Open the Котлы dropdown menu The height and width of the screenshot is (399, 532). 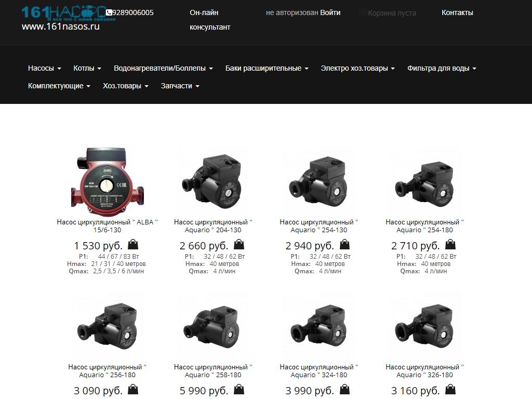pos(87,68)
